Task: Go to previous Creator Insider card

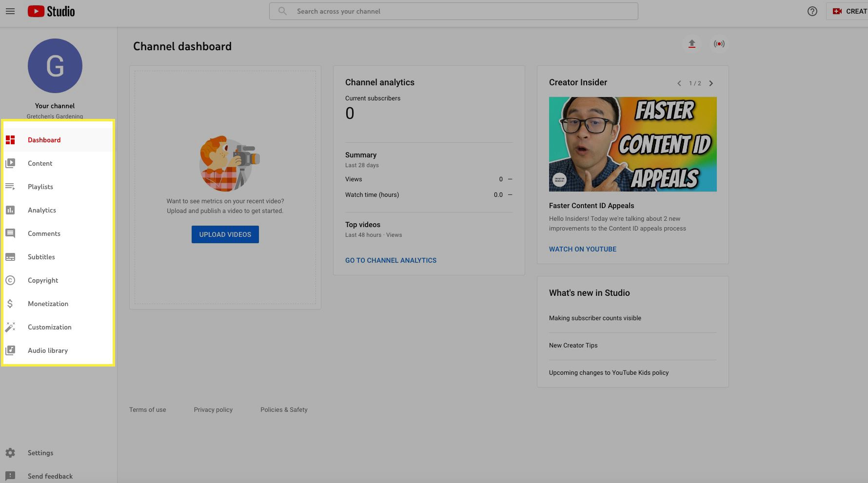Action: pyautogui.click(x=679, y=83)
